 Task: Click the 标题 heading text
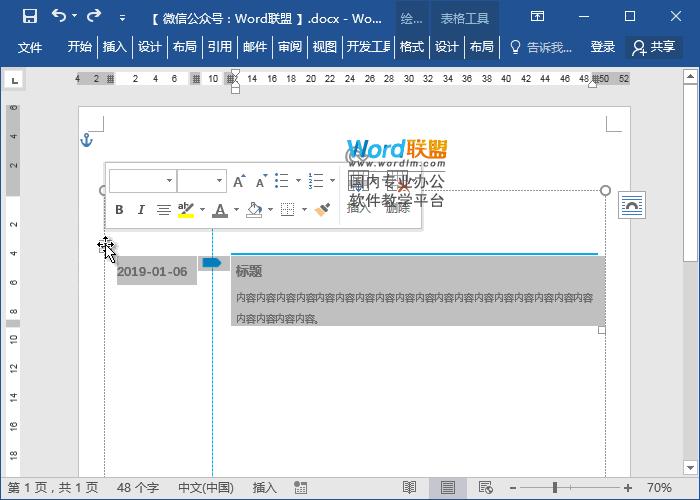[x=249, y=271]
